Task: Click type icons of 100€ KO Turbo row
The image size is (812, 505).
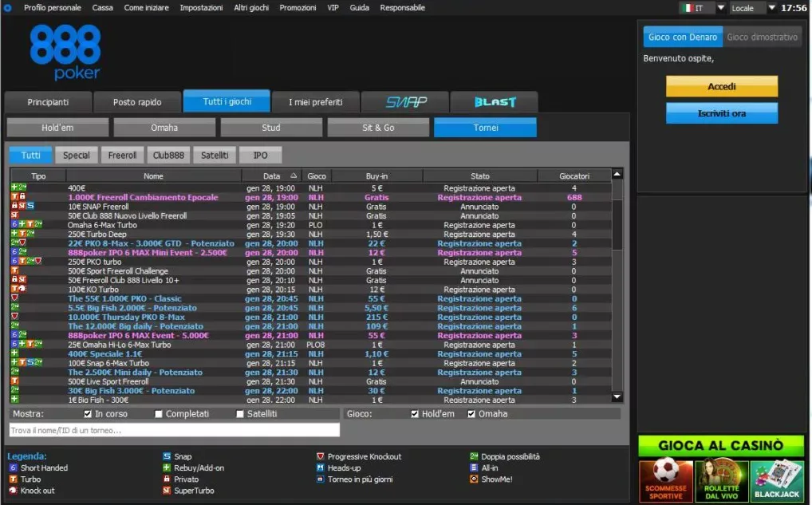Action: point(18,289)
